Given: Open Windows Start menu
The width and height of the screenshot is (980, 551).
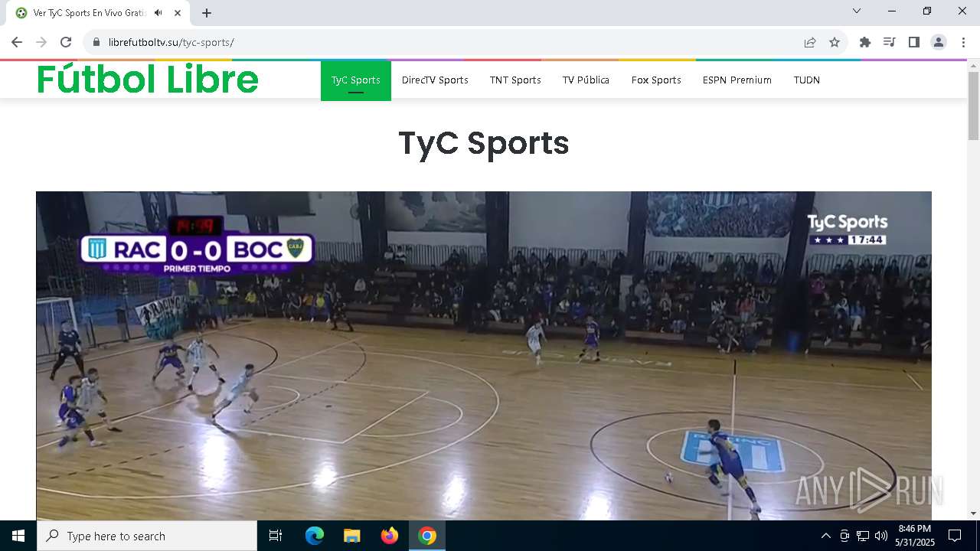Looking at the screenshot, I should 18,536.
